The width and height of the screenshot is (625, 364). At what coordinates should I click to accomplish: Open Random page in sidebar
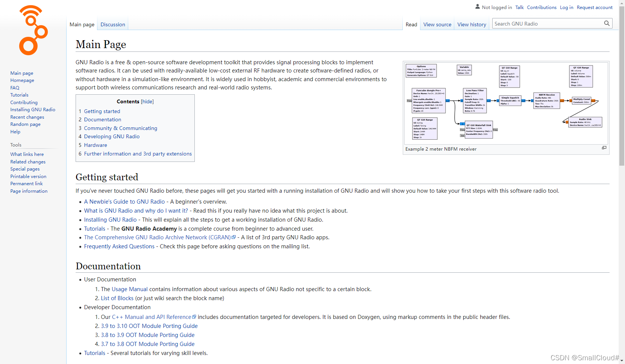pos(25,124)
